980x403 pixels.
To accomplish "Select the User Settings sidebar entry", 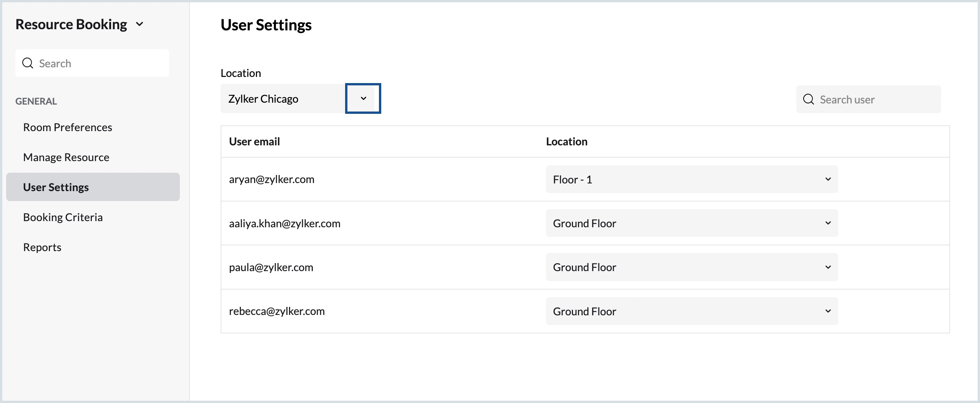I will click(56, 187).
